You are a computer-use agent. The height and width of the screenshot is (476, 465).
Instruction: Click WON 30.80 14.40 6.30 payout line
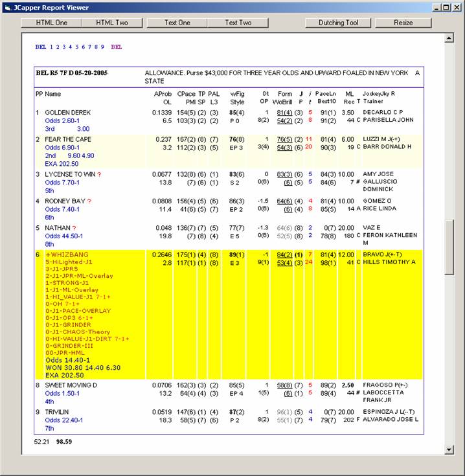point(83,368)
